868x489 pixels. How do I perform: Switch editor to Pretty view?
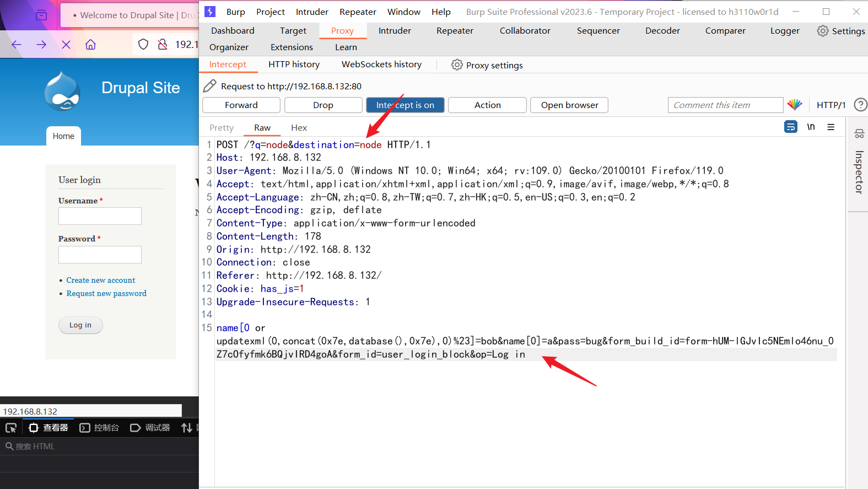click(222, 128)
